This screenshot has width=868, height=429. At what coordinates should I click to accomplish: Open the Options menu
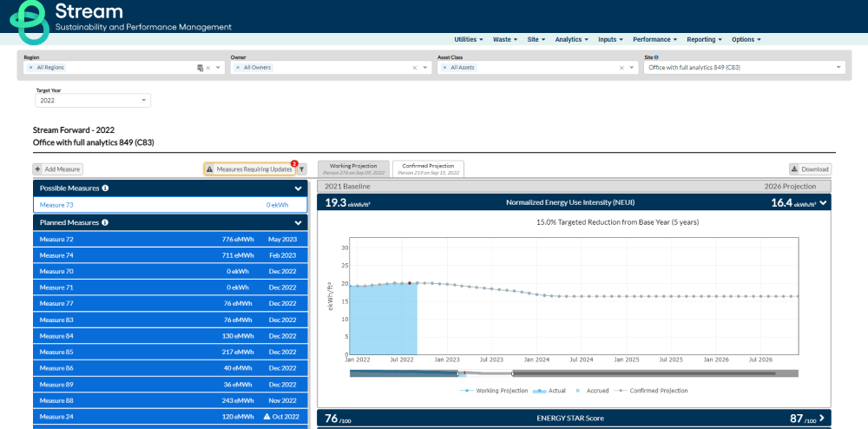(746, 40)
